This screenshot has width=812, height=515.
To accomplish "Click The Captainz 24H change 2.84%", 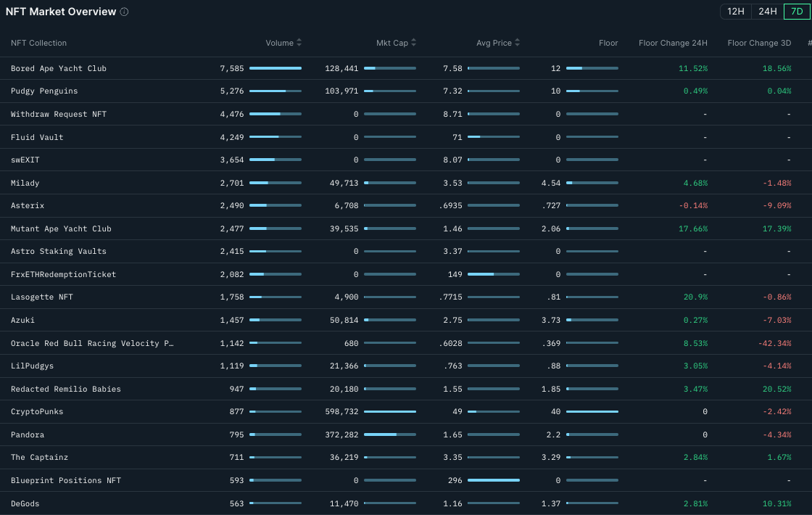I will click(x=695, y=458).
